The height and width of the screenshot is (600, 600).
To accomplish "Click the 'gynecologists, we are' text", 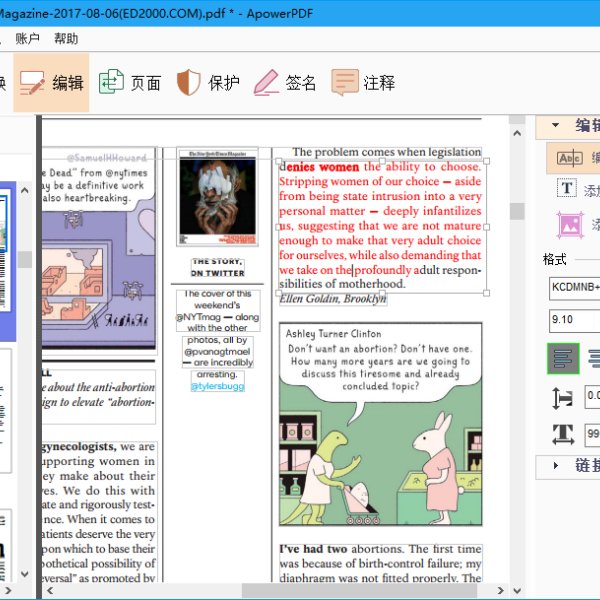I will point(99,447).
